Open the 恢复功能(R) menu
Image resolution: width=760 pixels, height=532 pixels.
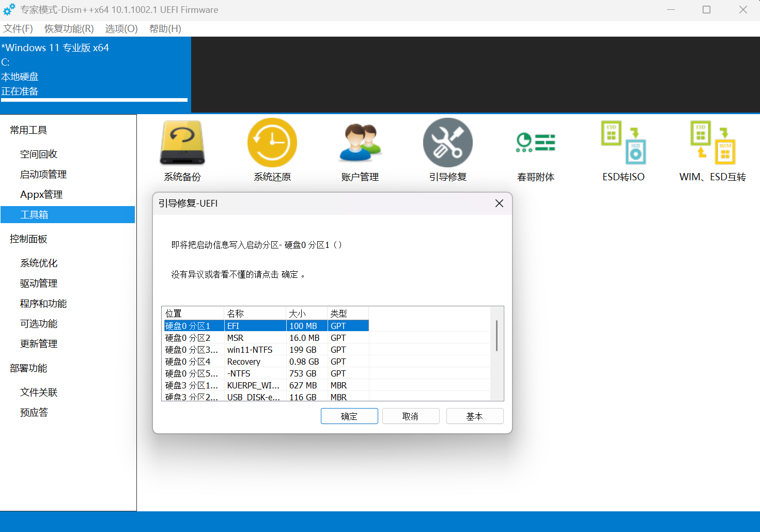tap(69, 29)
